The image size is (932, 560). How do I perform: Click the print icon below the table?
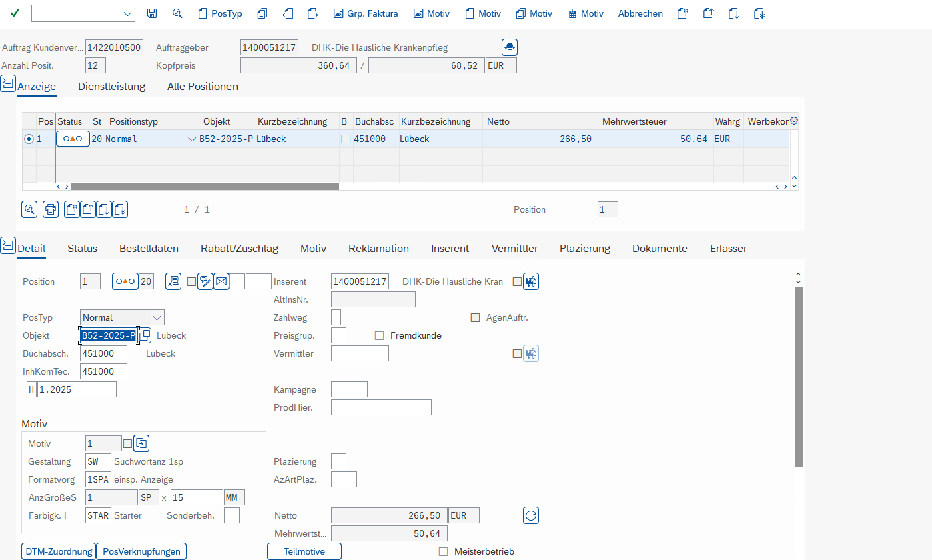51,209
